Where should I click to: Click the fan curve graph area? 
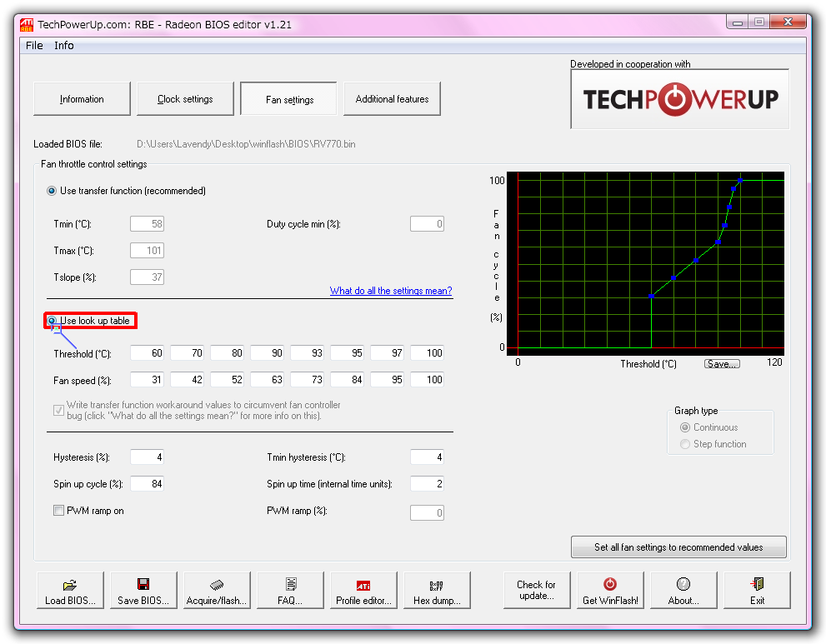(x=645, y=263)
